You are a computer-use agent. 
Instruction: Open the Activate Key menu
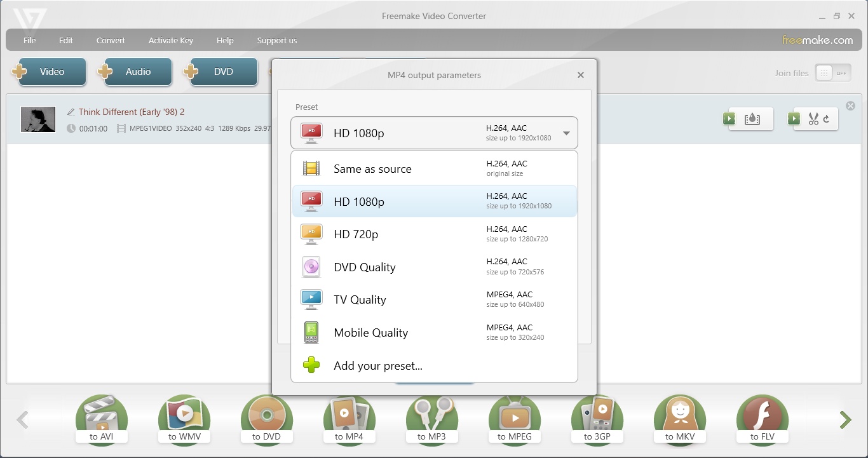(x=170, y=41)
